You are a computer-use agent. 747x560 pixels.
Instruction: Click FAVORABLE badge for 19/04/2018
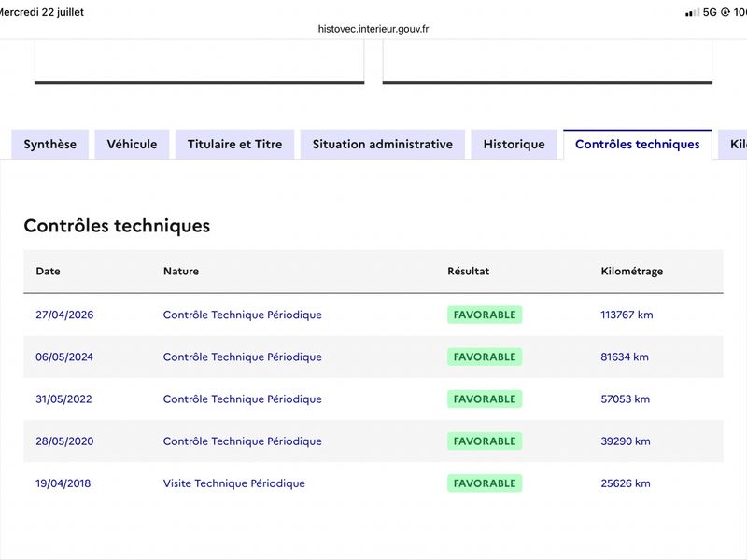pyautogui.click(x=485, y=483)
